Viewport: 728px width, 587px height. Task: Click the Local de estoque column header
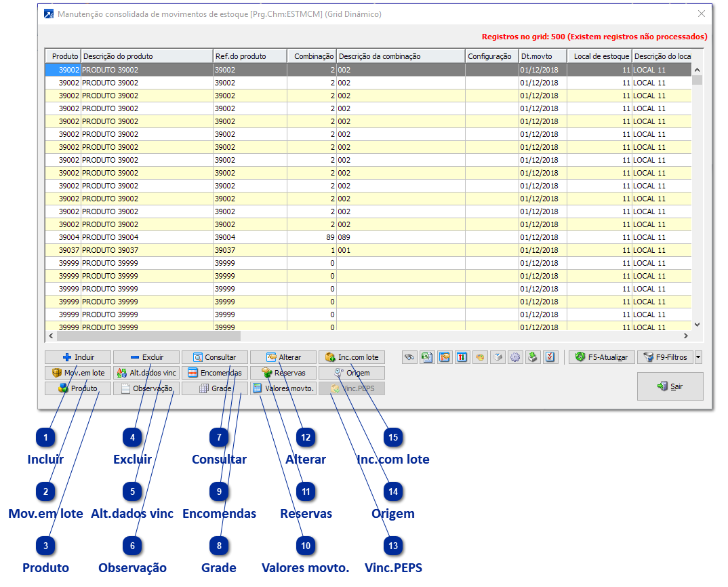click(x=599, y=56)
